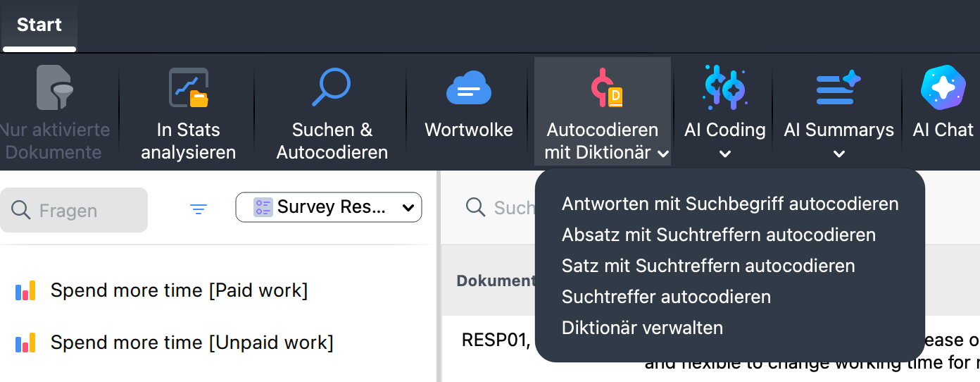
Task: Click the Fragen search field
Action: 74,210
